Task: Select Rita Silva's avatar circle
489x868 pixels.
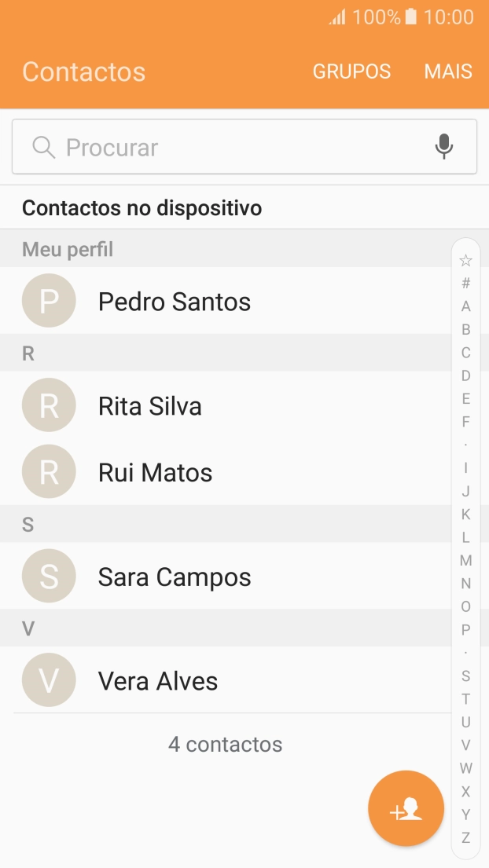Action: click(49, 405)
